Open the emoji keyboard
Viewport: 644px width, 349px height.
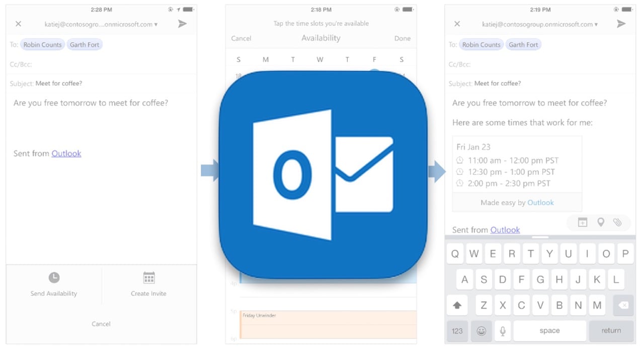[481, 331]
